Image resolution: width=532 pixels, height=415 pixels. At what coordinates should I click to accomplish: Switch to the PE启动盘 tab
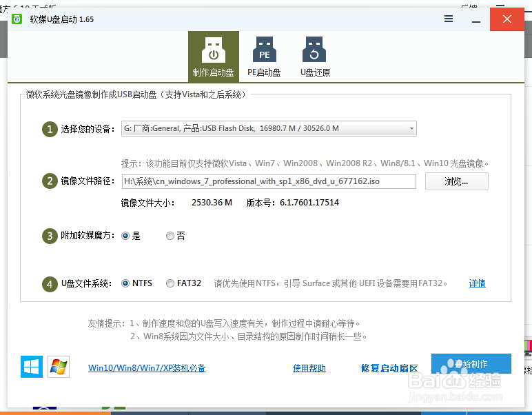click(265, 57)
